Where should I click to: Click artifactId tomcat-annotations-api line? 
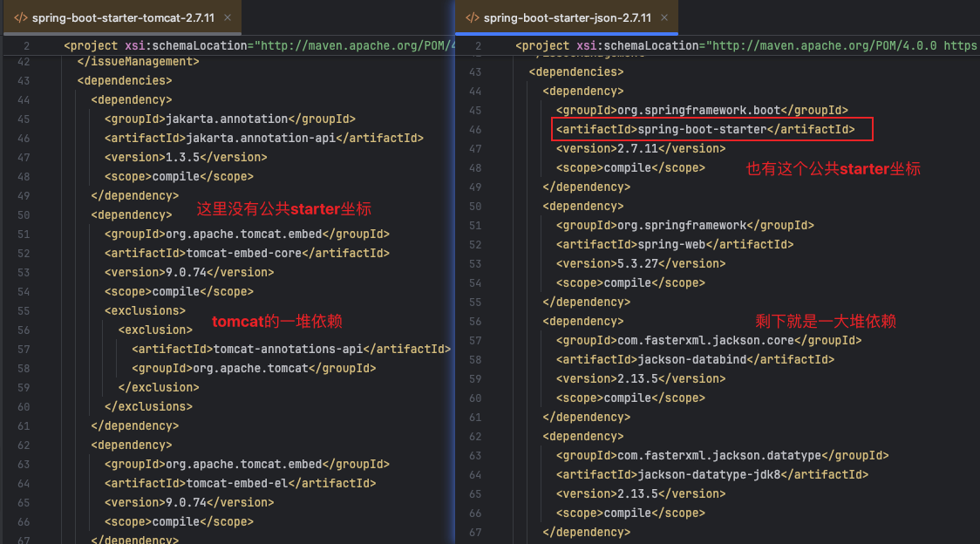point(291,349)
